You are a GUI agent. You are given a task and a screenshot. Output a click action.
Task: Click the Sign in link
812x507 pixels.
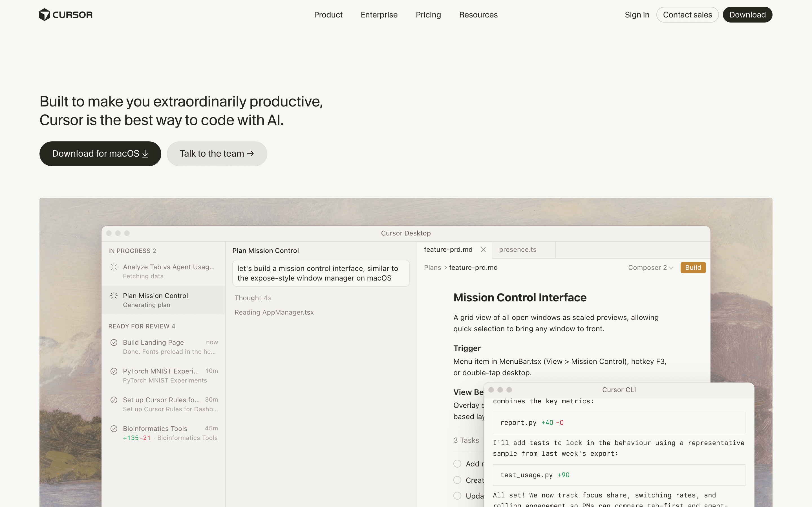637,14
